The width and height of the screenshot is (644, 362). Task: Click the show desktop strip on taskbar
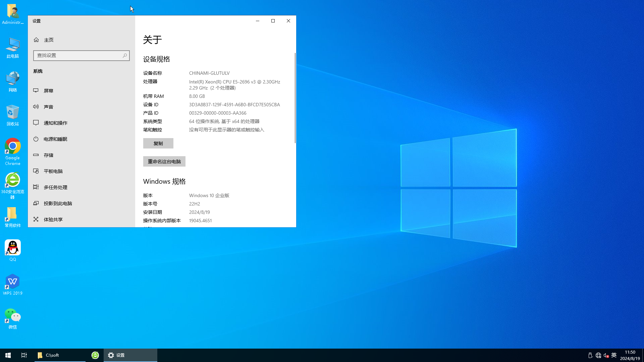(x=643, y=355)
